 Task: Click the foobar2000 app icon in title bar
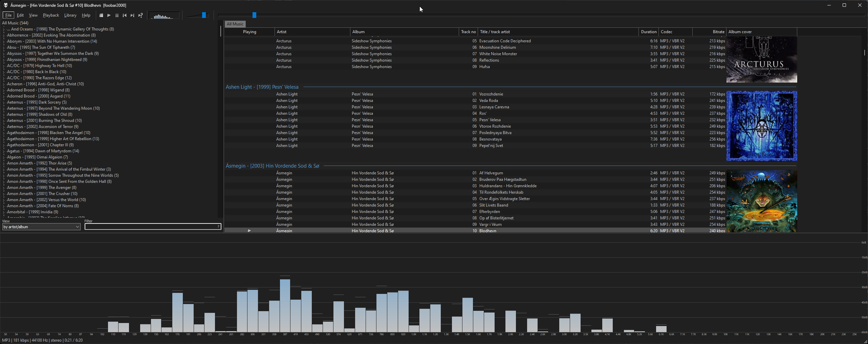(x=5, y=5)
